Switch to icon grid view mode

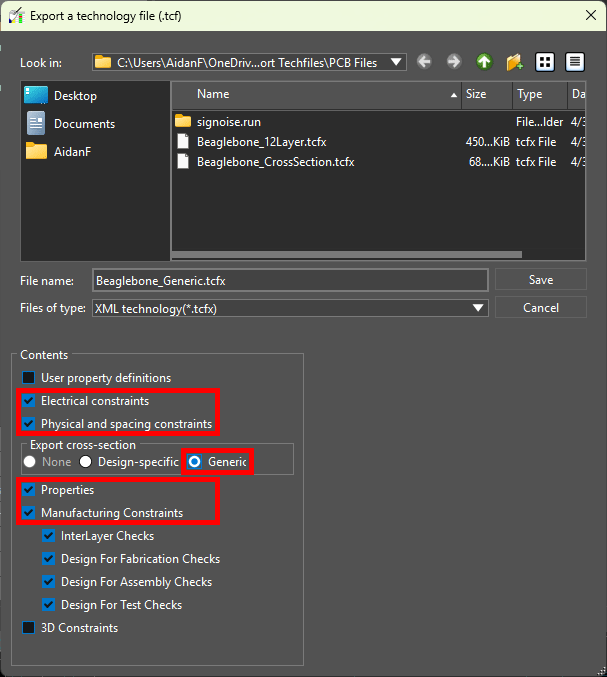coord(545,62)
